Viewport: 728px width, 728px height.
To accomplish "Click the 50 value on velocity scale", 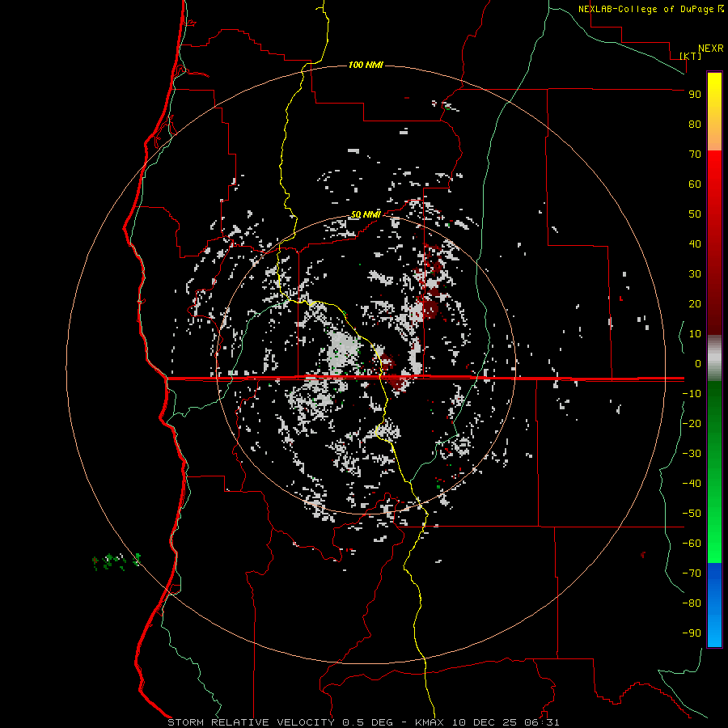I will coord(695,214).
